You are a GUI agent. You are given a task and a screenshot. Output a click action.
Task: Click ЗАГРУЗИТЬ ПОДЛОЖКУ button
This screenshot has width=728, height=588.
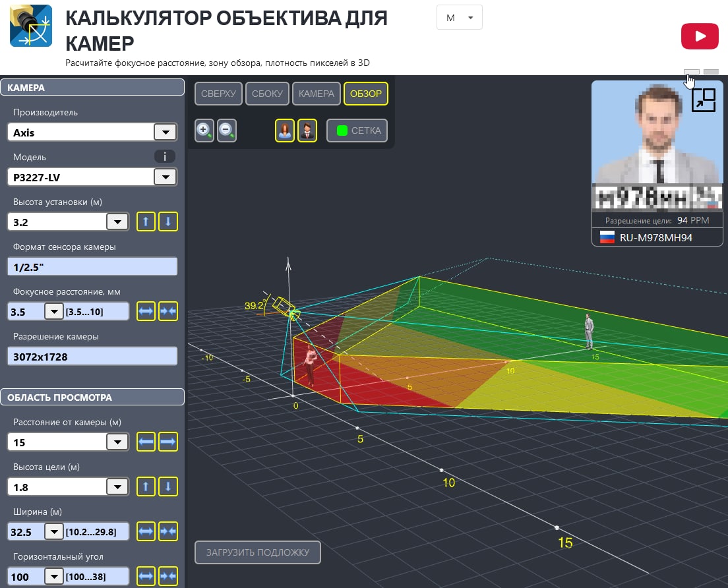(x=258, y=552)
